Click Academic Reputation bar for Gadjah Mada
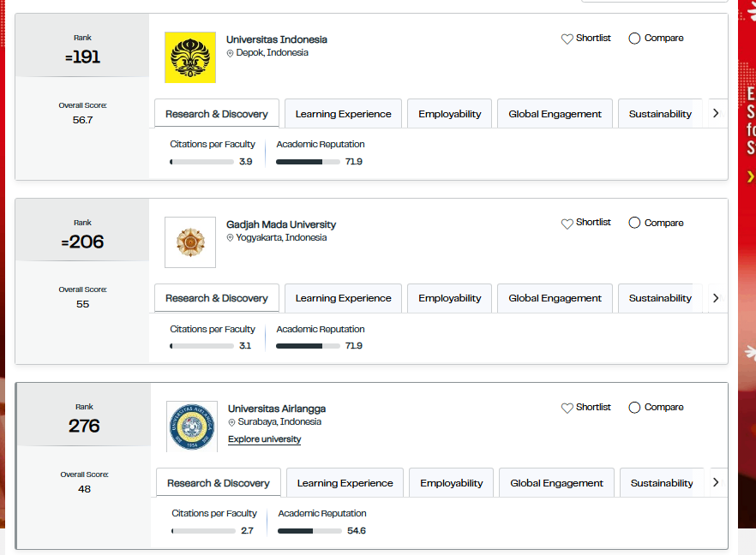This screenshot has height=555, width=756. [308, 346]
